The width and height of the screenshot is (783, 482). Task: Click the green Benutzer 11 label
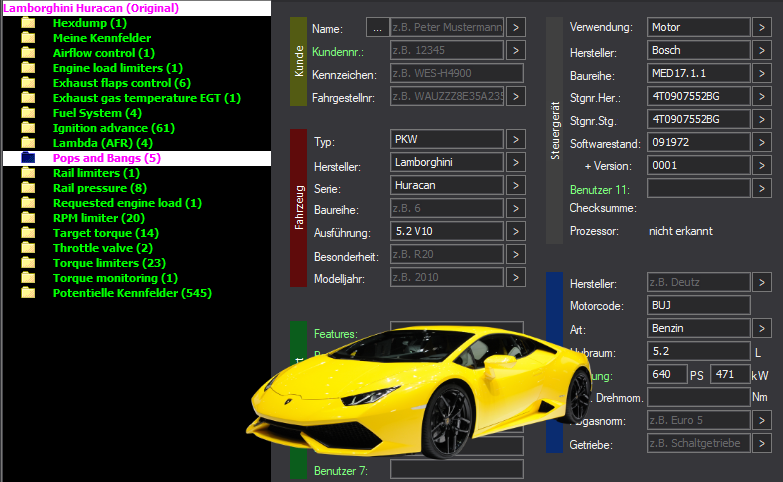[599, 190]
